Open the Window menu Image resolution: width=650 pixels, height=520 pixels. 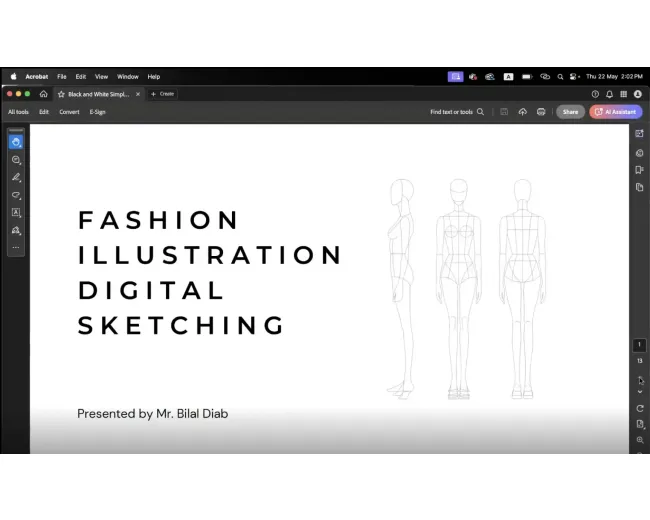(128, 77)
